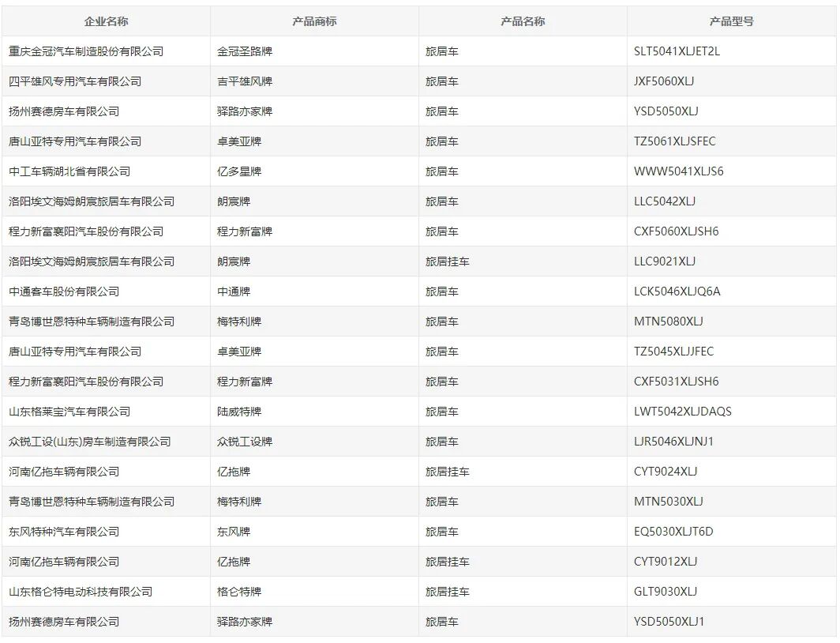
Task: Click 亿拖牌 in the CYT9012XLJ row
Action: [234, 562]
